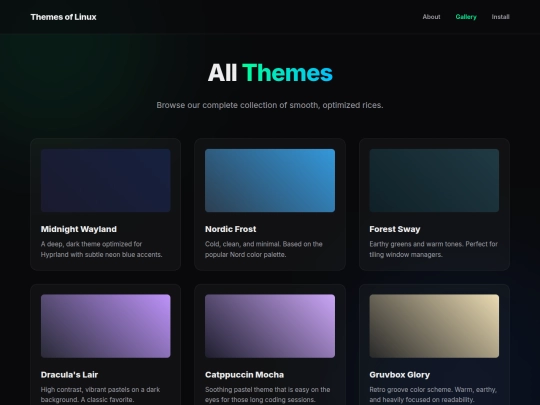The width and height of the screenshot is (540, 405).
Task: Click the Forest Sway title
Action: click(395, 229)
